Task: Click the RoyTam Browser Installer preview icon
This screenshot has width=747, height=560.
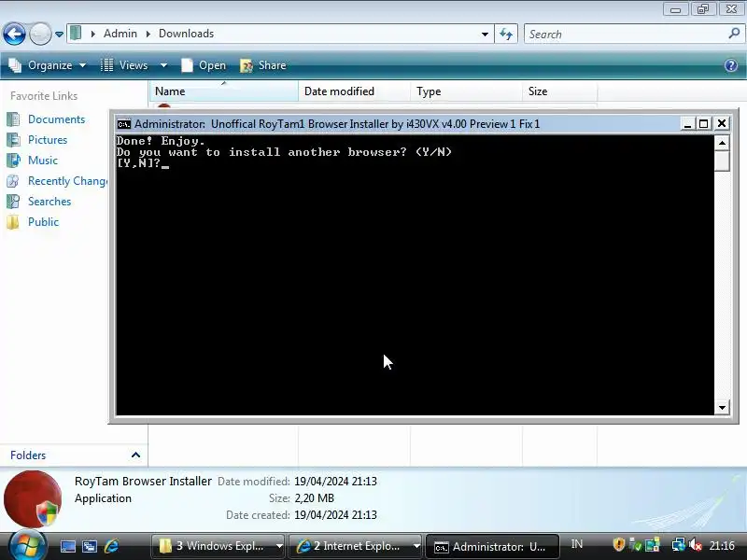Action: pos(33,498)
